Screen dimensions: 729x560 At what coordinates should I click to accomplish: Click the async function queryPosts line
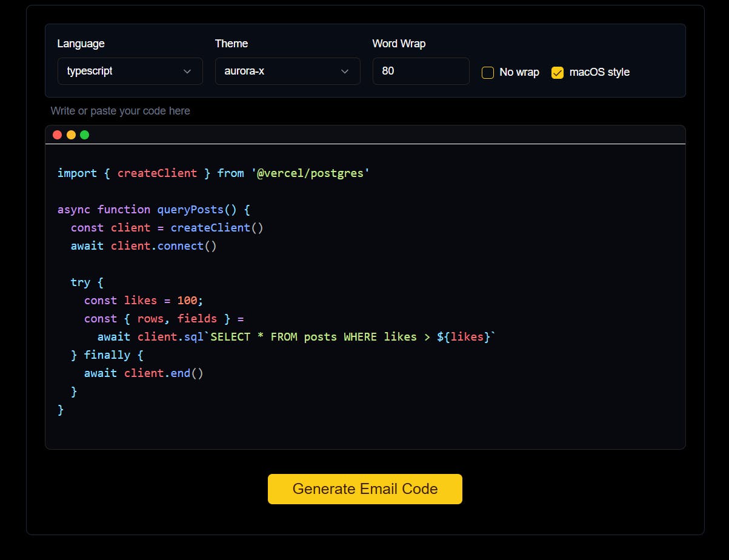coord(154,210)
